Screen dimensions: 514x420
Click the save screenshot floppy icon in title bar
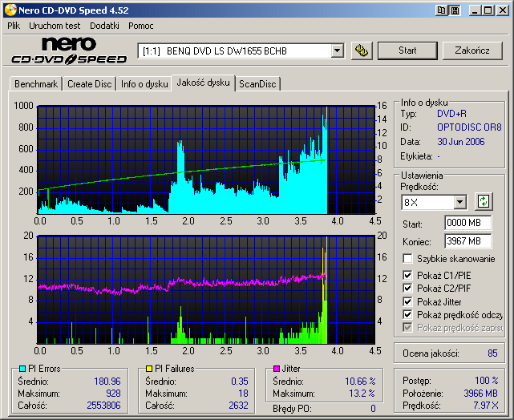pos(455,10)
